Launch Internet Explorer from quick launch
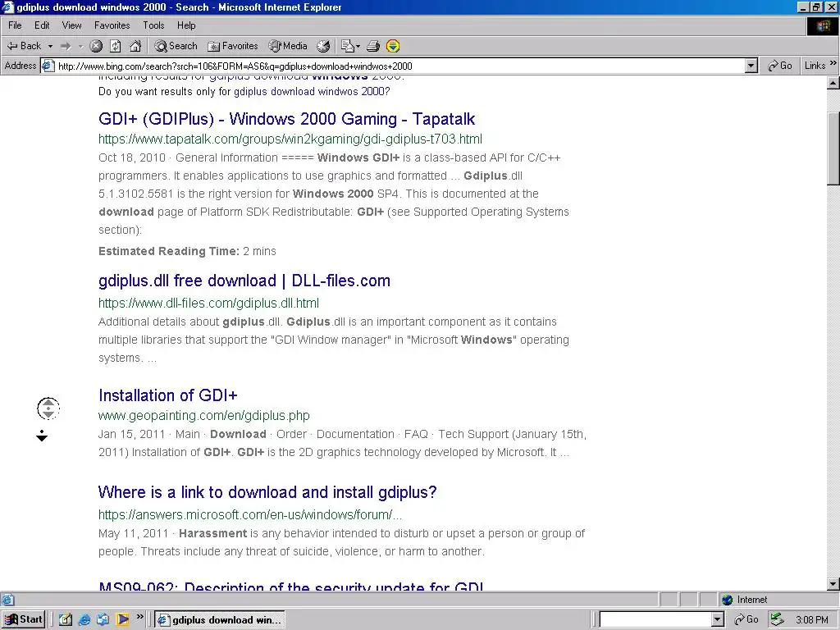The width and height of the screenshot is (840, 630). (x=84, y=620)
